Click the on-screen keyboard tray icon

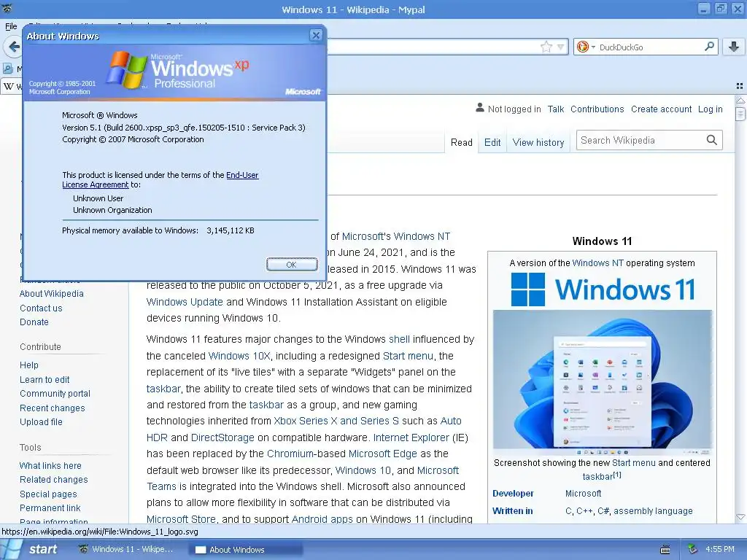[665, 550]
